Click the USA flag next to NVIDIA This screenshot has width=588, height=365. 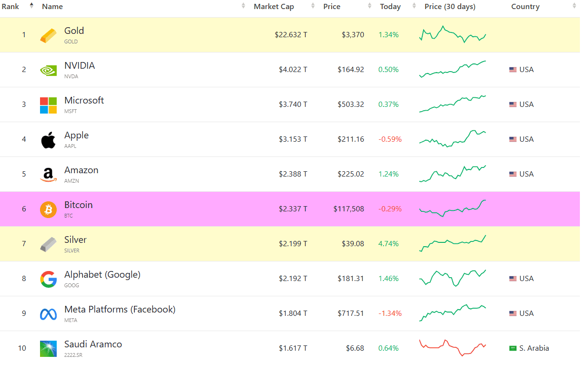click(513, 69)
